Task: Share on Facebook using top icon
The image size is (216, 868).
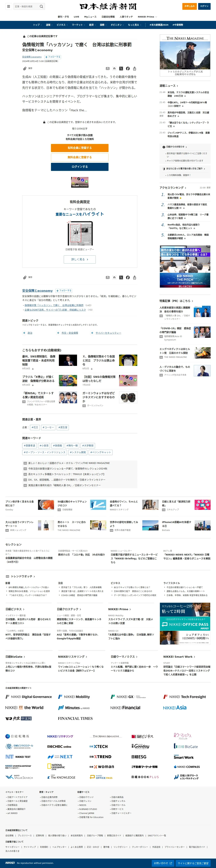Action: click(128, 68)
